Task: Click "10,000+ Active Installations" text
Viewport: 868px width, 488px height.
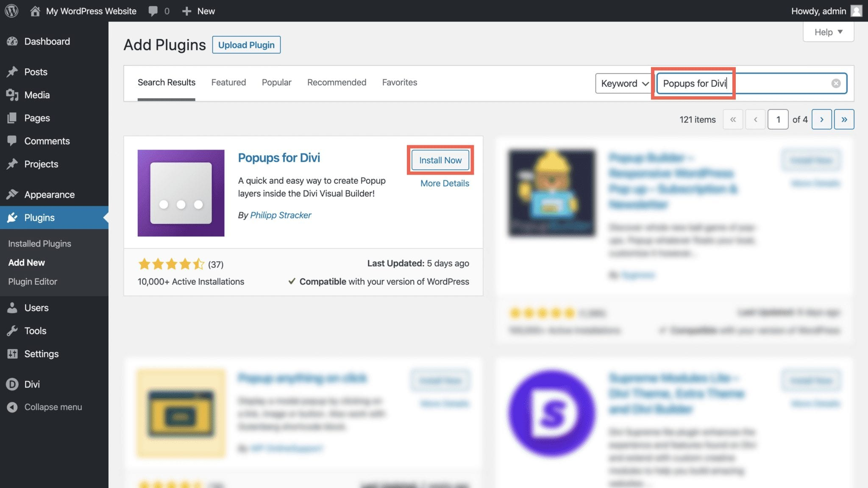Action: [191, 282]
